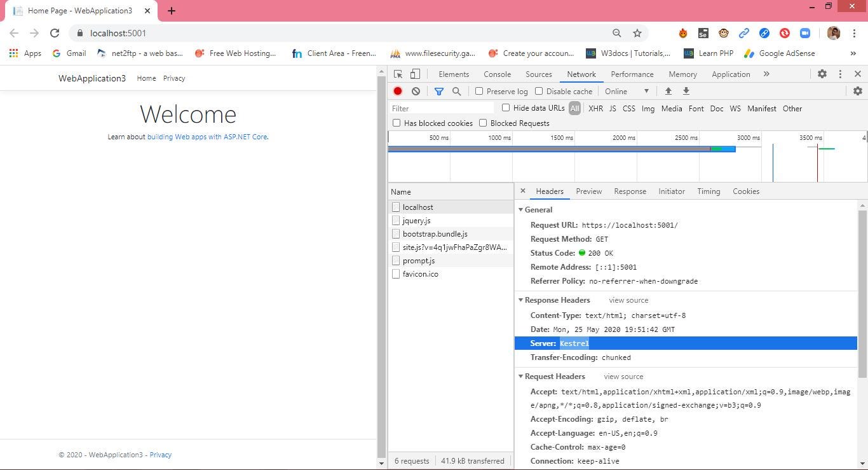868x470 pixels.
Task: Enable Hide data URLs
Action: coord(506,107)
